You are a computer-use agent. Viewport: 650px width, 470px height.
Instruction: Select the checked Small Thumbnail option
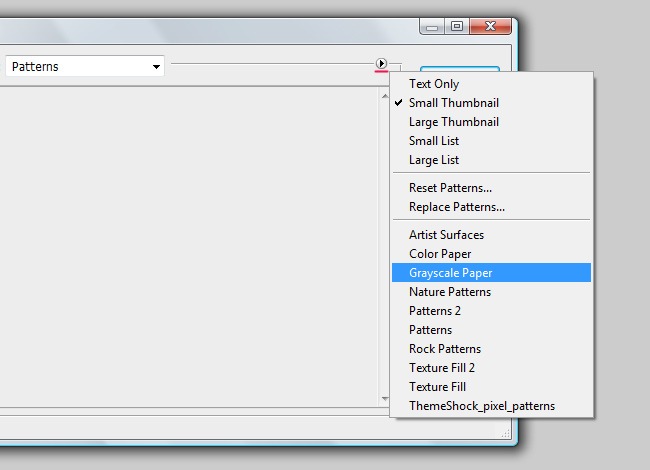point(453,103)
